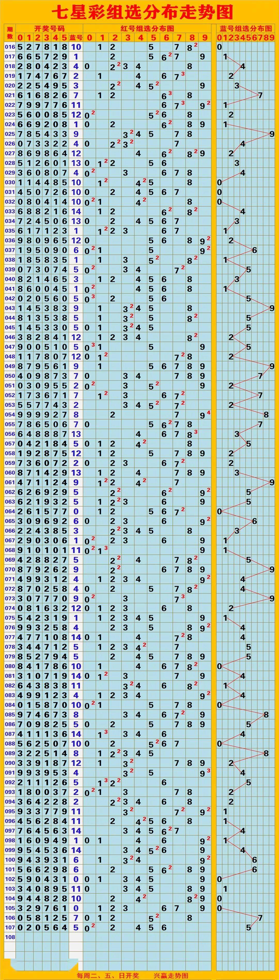Click blue number 0 in row 102
The image size is (279, 980).
pos(76,879)
